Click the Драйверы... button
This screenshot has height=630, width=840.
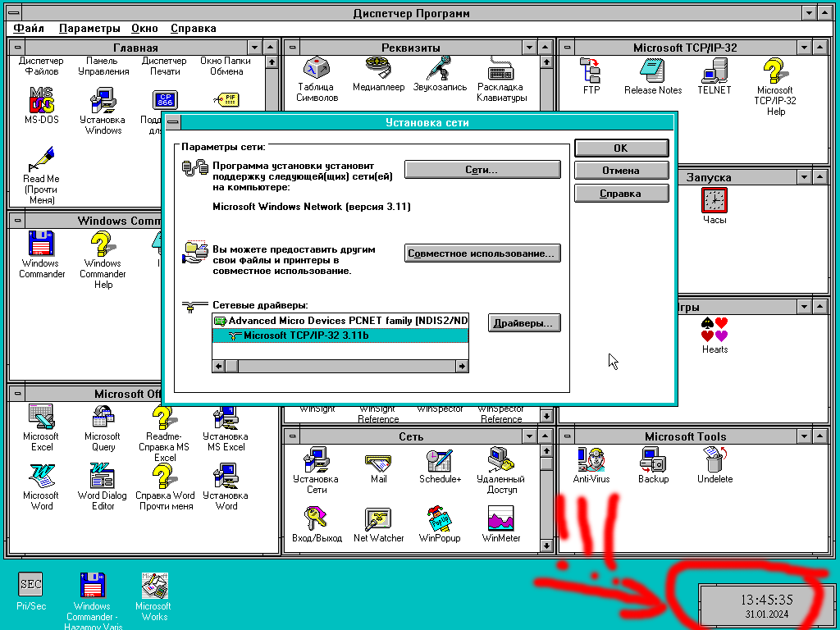(x=524, y=323)
